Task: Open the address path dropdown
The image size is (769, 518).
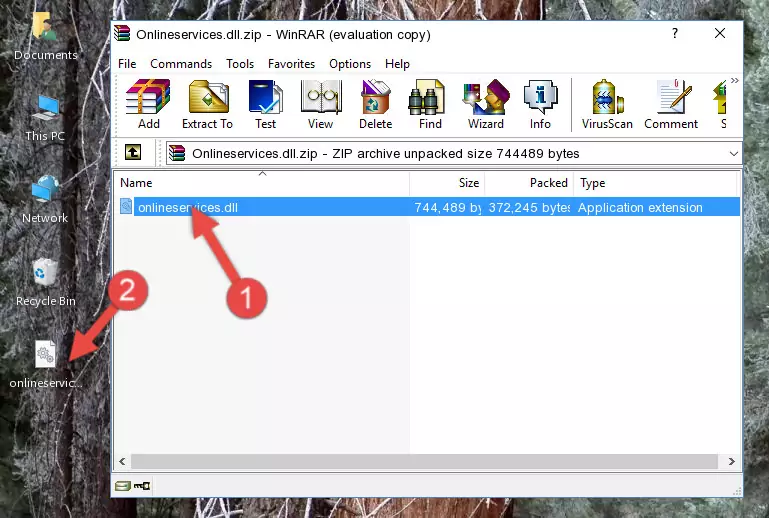Action: [x=733, y=154]
